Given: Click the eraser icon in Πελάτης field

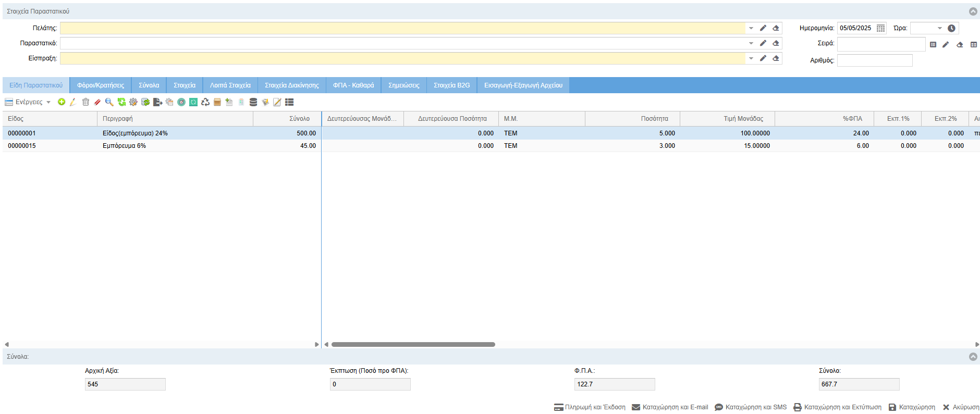Looking at the screenshot, I should pyautogui.click(x=776, y=28).
